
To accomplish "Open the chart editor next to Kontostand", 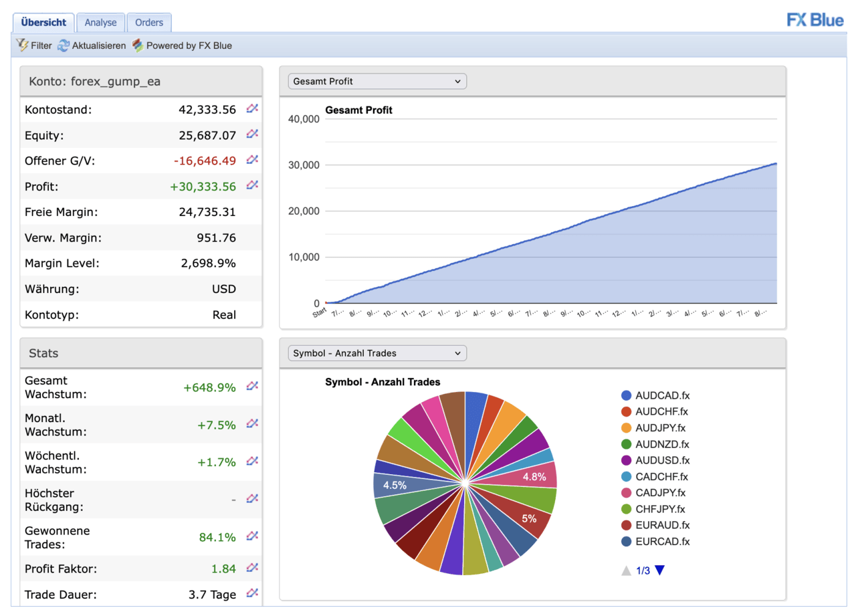I will [x=251, y=108].
